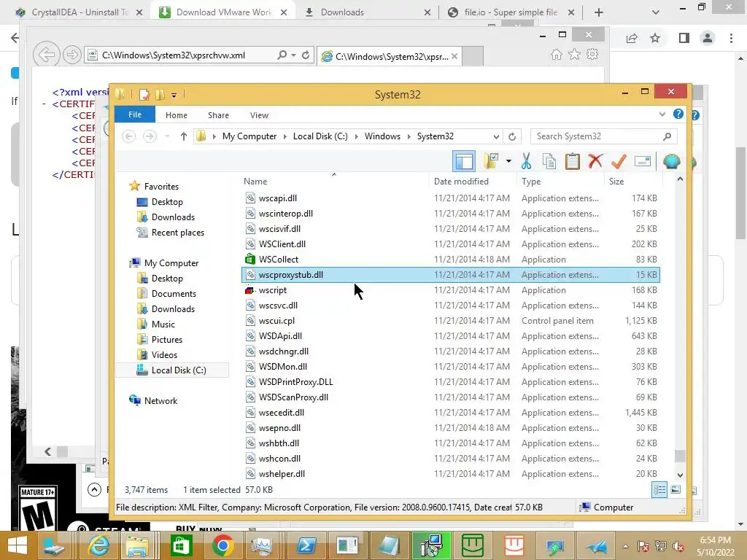Expand the address bar history dropdown
The image size is (747, 560).
496,136
